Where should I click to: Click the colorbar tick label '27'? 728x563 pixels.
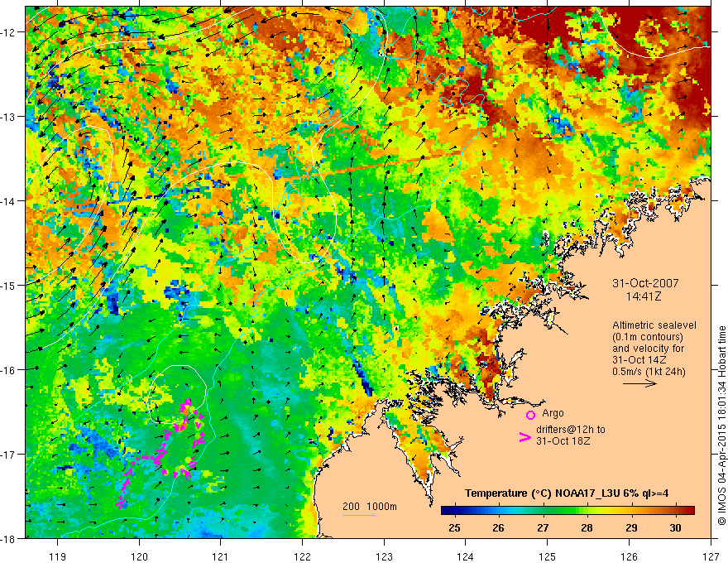tap(543, 528)
